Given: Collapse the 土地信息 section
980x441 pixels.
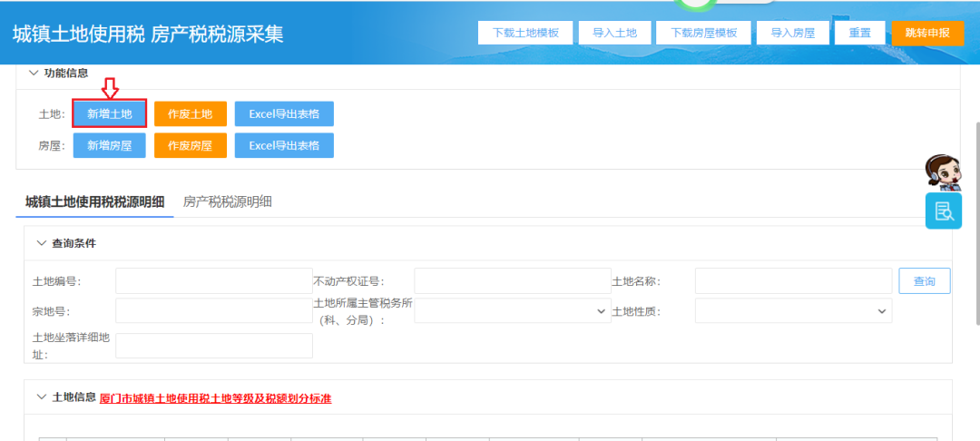Looking at the screenshot, I should tap(41, 397).
